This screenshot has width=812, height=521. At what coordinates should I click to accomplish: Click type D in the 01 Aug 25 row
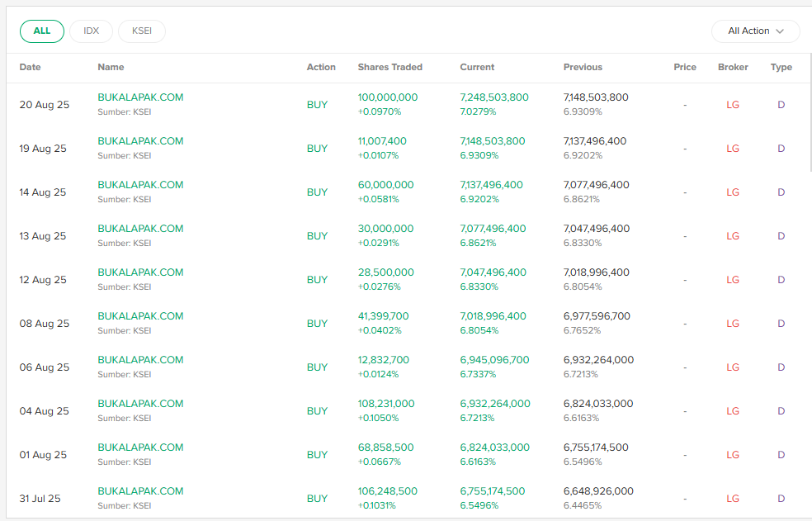pos(781,455)
